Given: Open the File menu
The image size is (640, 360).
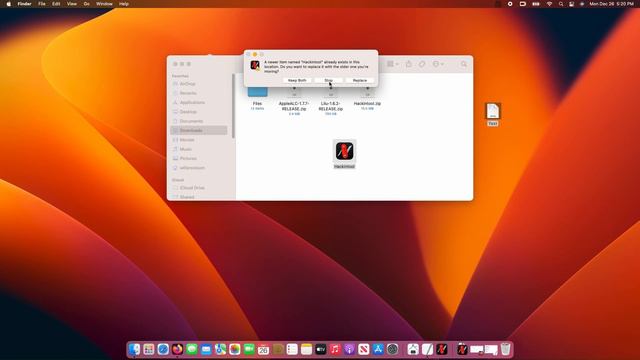Looking at the screenshot, I should 42,4.
